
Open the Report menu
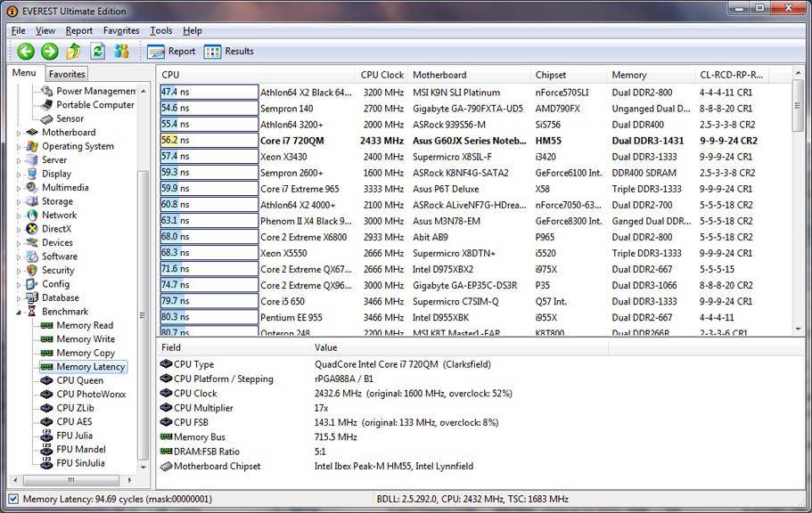tap(78, 30)
